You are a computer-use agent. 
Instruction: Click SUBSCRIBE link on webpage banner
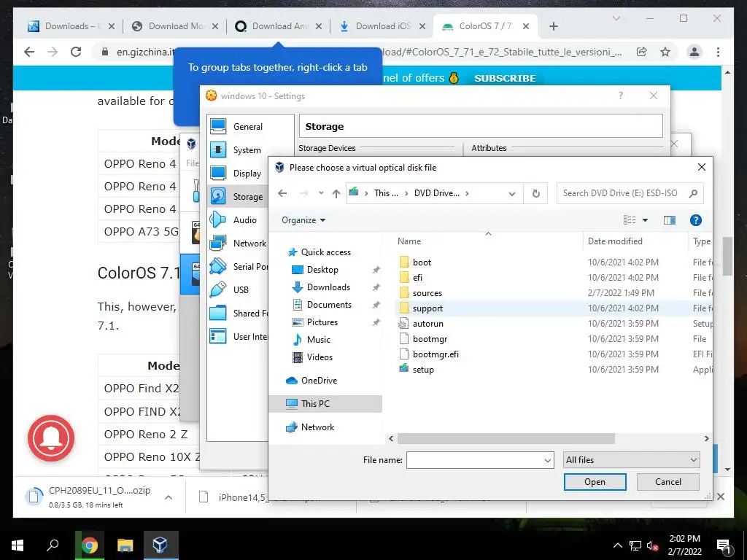point(505,78)
